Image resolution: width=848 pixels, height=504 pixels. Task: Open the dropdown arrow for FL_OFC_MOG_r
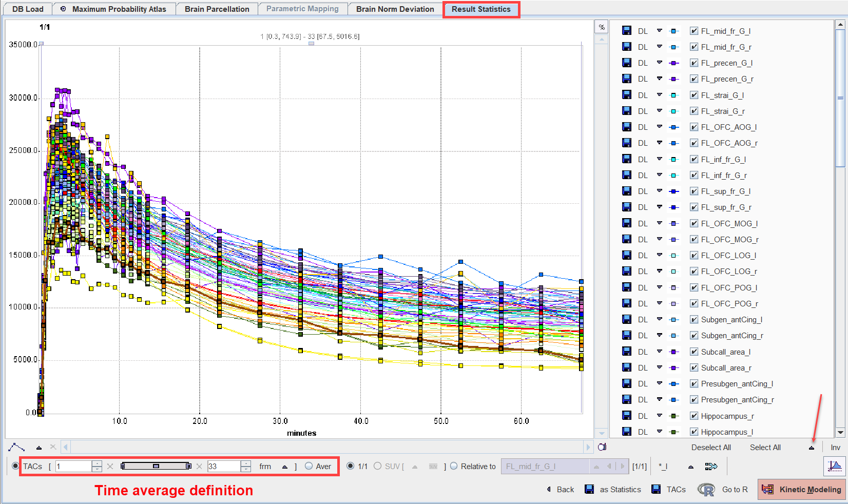(660, 239)
